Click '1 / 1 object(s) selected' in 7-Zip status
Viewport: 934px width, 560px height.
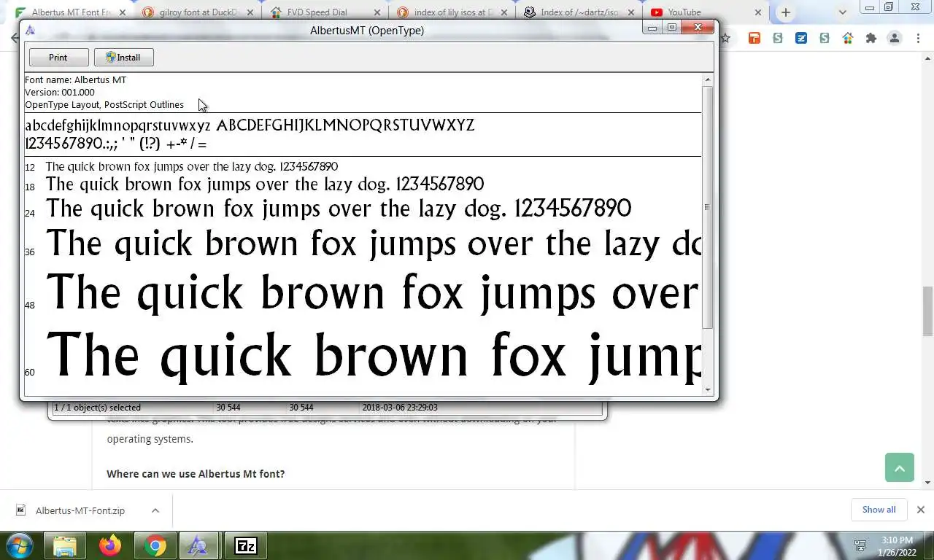tap(97, 408)
